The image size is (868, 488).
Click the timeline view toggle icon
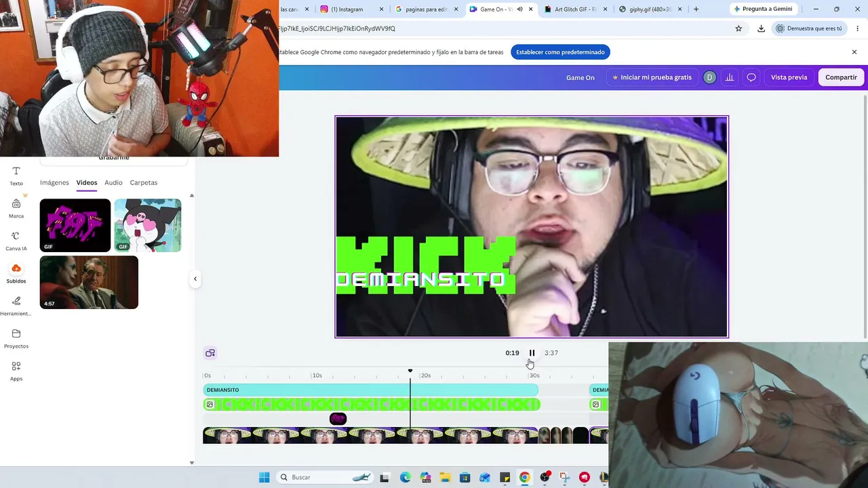tap(210, 353)
